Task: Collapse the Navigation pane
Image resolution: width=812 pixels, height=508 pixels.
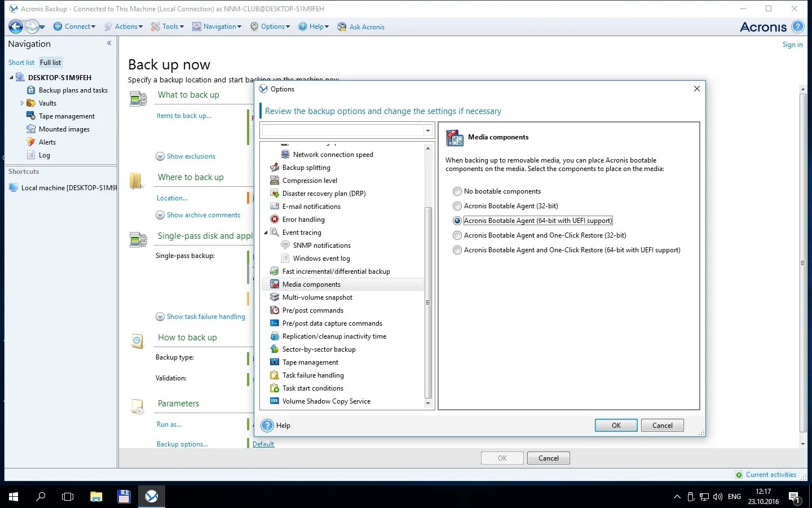Action: 109,43
